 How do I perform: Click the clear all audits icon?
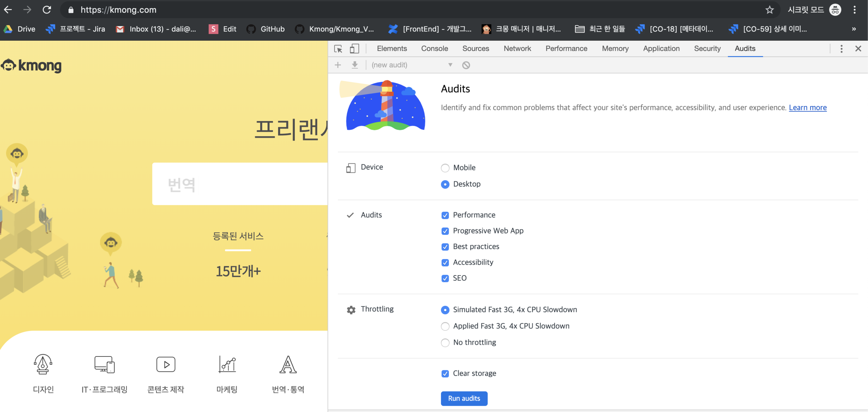(466, 65)
